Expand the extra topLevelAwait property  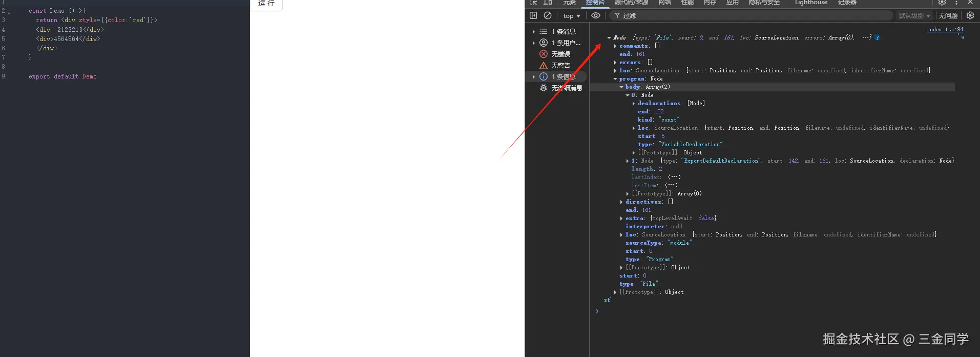[621, 218]
